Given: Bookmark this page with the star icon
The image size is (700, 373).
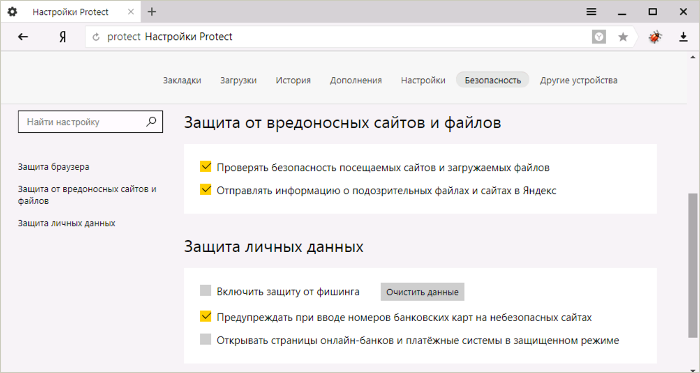Looking at the screenshot, I should pos(623,37).
